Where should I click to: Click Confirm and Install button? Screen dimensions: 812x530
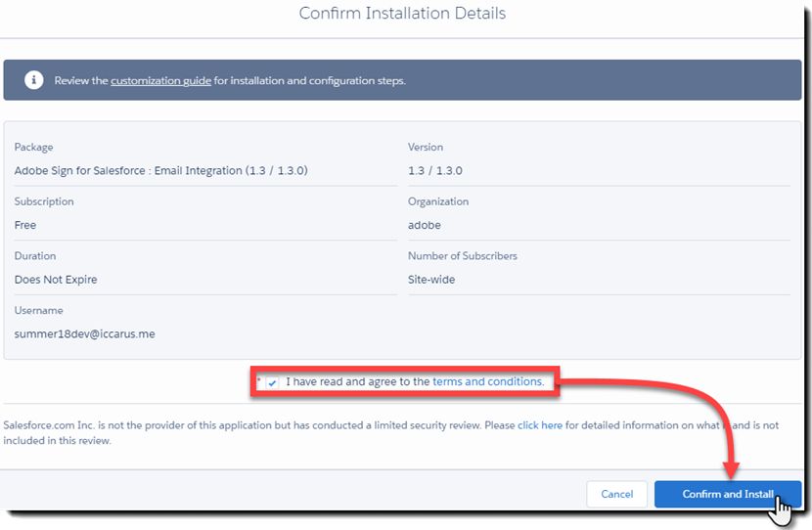point(728,494)
